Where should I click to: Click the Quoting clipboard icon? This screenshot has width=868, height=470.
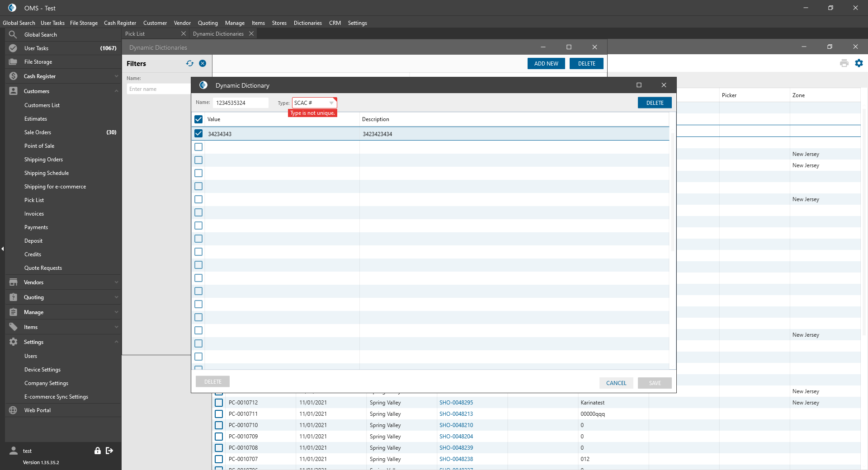pyautogui.click(x=13, y=297)
